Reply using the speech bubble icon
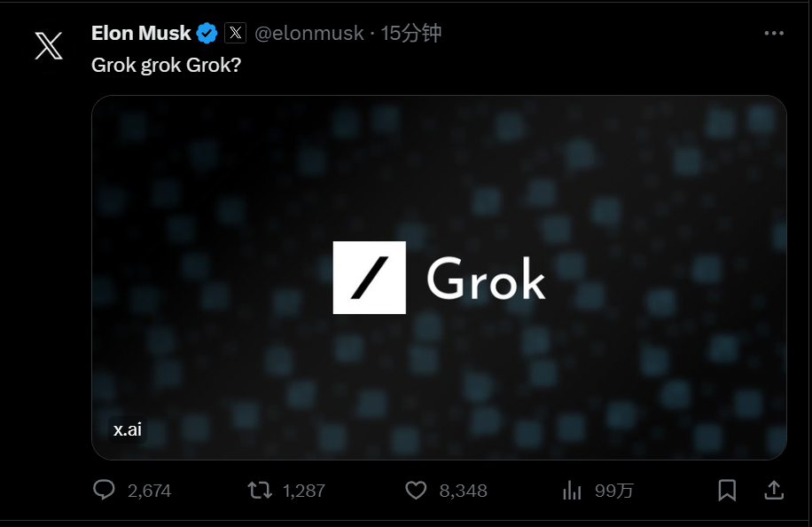The height and width of the screenshot is (527, 812). pyautogui.click(x=104, y=490)
